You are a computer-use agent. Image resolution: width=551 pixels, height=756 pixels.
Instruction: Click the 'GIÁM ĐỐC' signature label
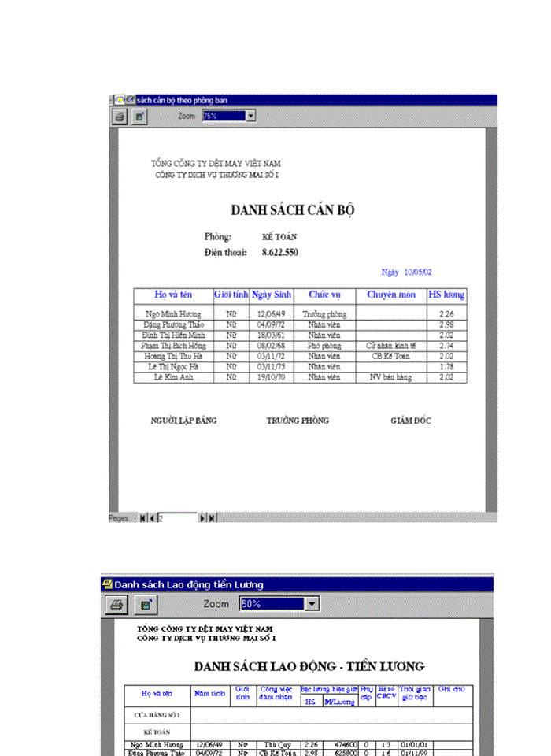(x=411, y=421)
